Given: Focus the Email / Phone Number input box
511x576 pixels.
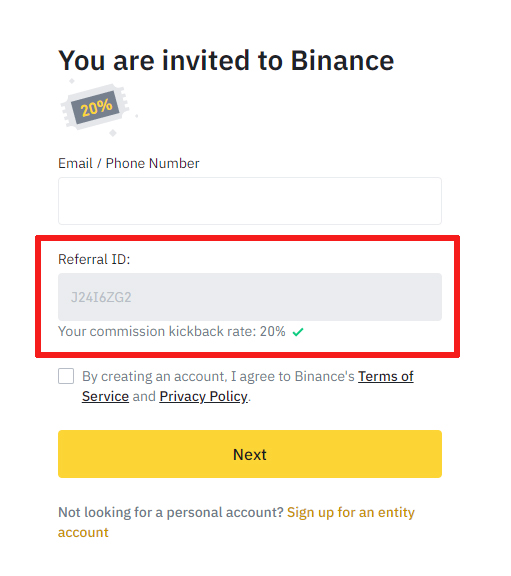Looking at the screenshot, I should 250,201.
